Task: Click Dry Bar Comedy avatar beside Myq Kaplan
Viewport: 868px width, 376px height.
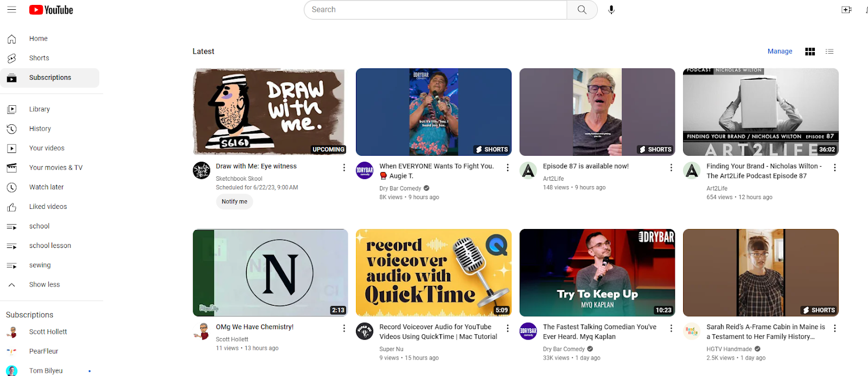Action: pyautogui.click(x=528, y=331)
